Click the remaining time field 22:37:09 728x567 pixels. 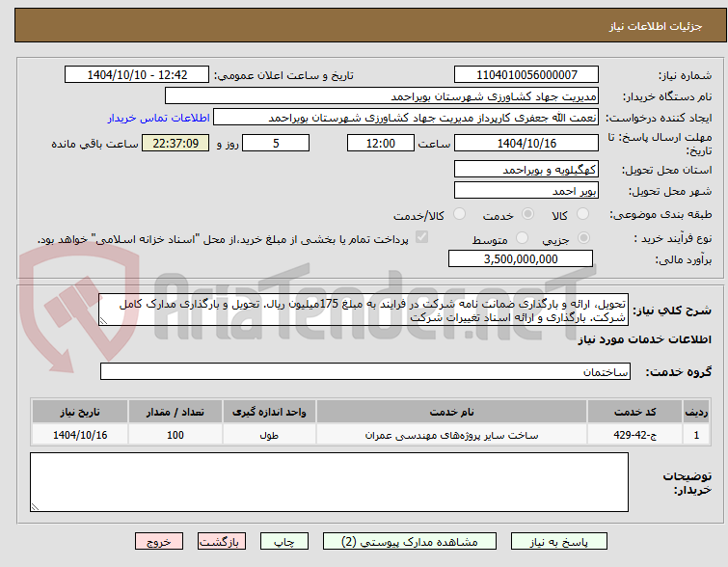click(x=175, y=143)
